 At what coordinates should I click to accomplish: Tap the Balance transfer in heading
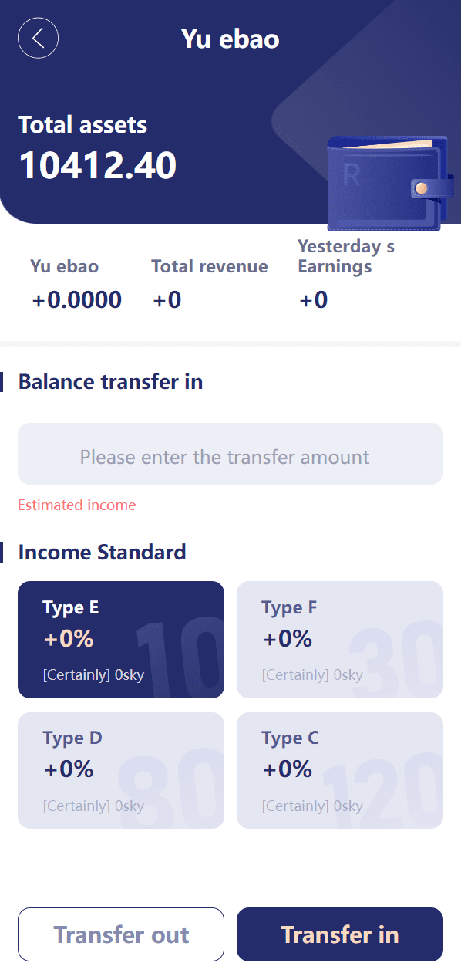(110, 382)
